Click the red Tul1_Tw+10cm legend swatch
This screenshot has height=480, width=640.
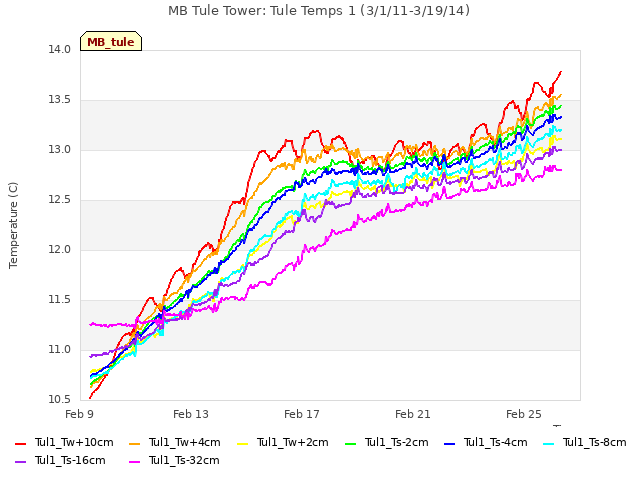click(20, 443)
